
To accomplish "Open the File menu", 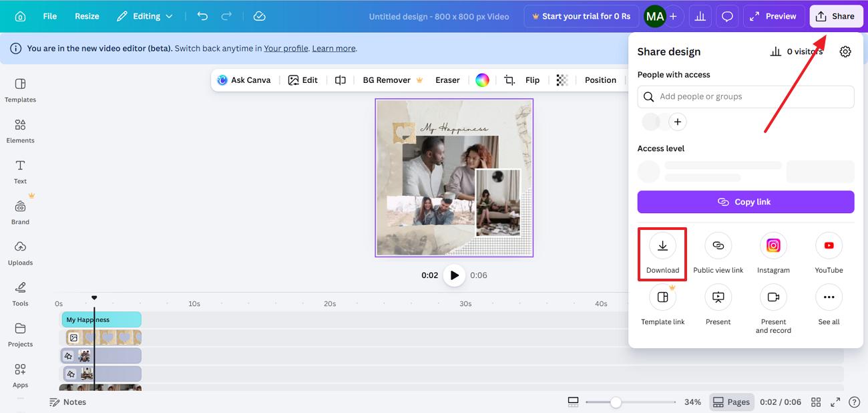I will point(49,15).
